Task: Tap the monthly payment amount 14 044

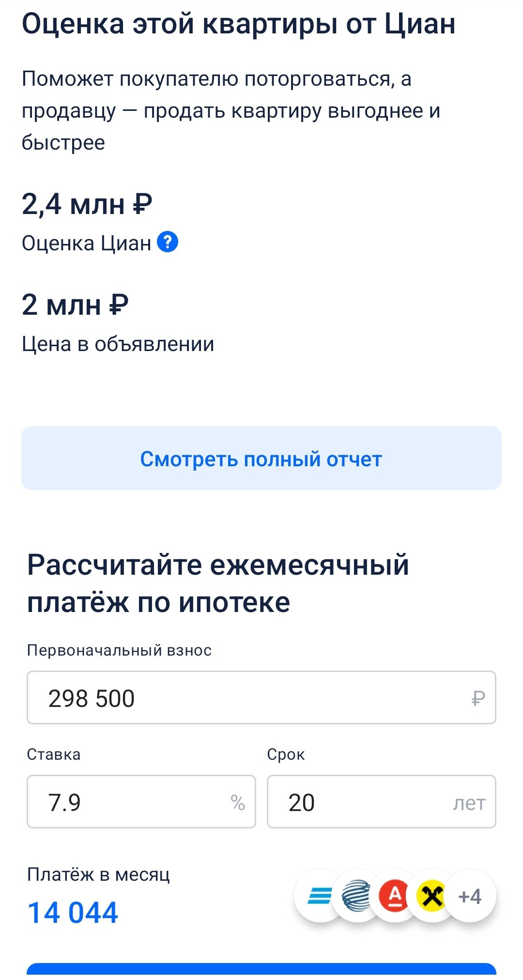Action: [73, 913]
